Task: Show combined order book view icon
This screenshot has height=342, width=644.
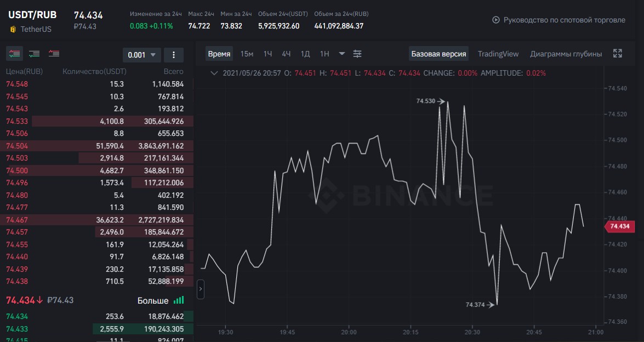Action: 14,53
